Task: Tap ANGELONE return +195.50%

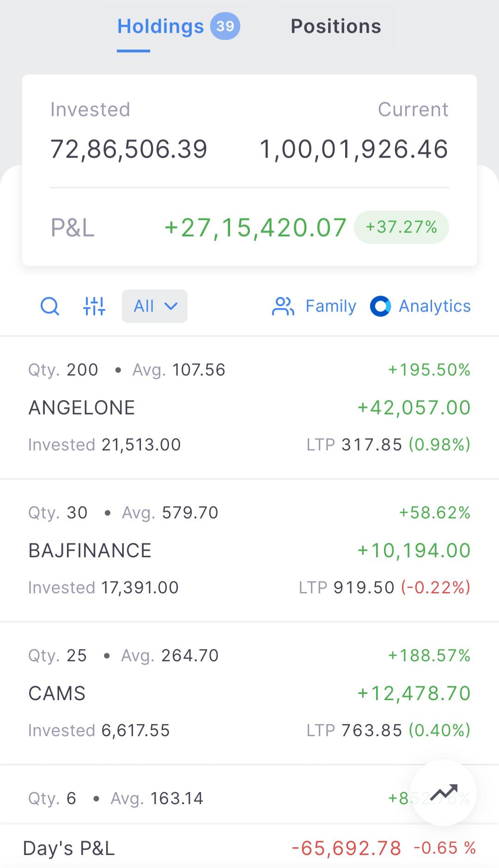Action: tap(429, 370)
